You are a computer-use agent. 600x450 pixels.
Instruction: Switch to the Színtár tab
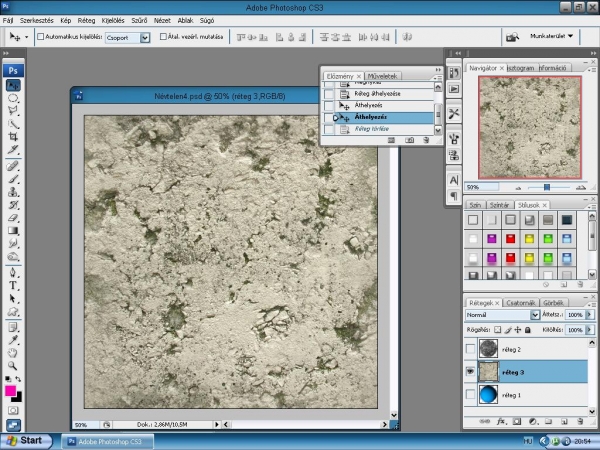(499, 205)
